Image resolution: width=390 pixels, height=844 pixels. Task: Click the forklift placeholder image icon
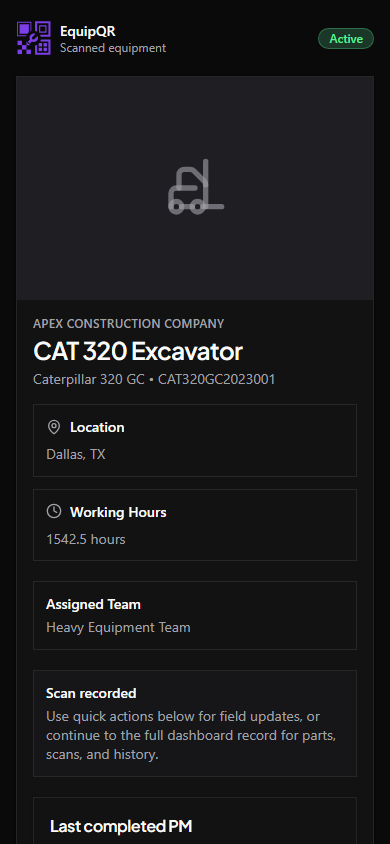click(x=195, y=187)
